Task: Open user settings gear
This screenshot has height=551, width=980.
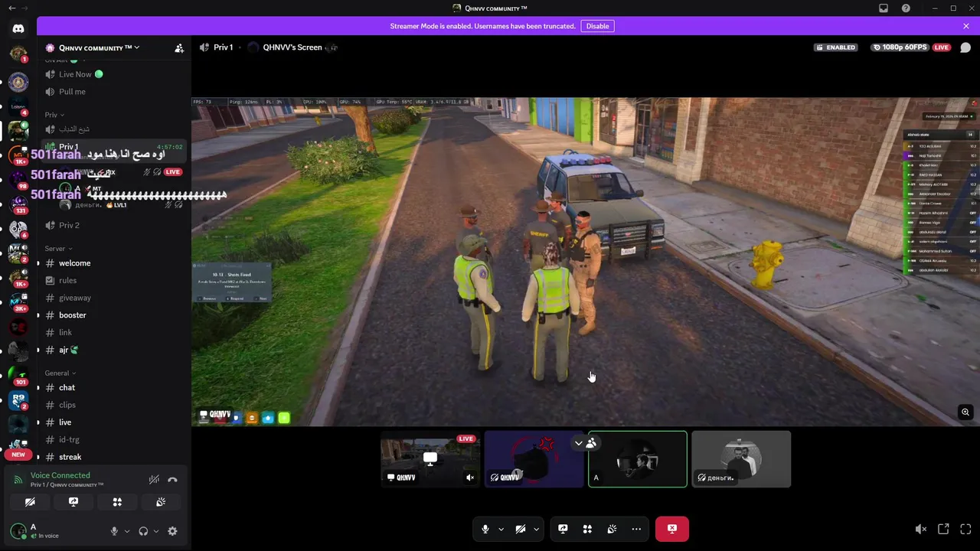Action: pos(172,531)
